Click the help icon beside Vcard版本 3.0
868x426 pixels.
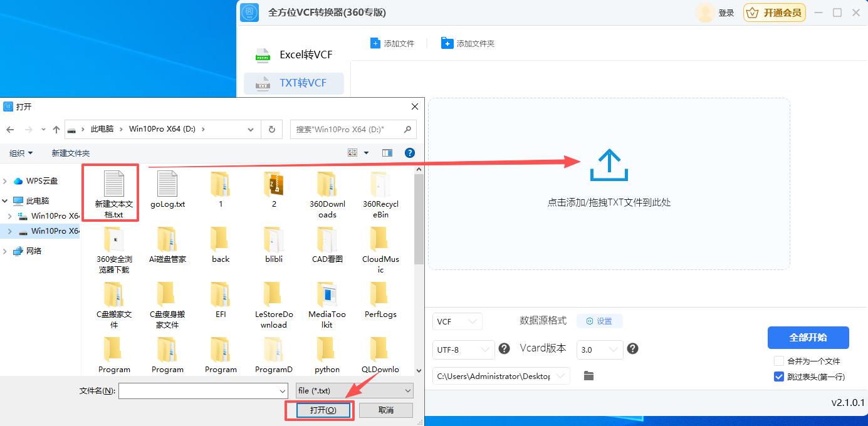(632, 350)
